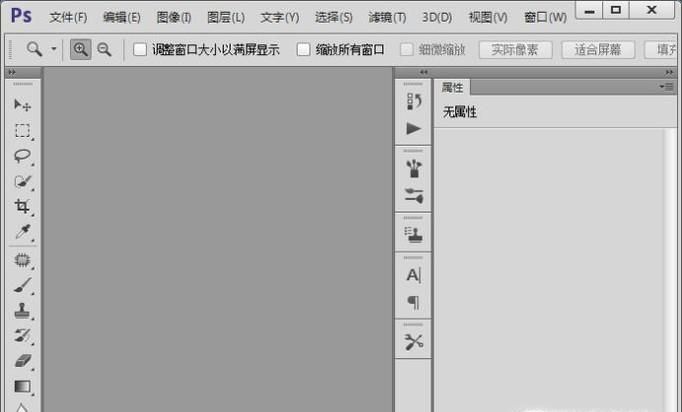Open the 文件(F) menu
682x412 pixels.
pyautogui.click(x=68, y=17)
